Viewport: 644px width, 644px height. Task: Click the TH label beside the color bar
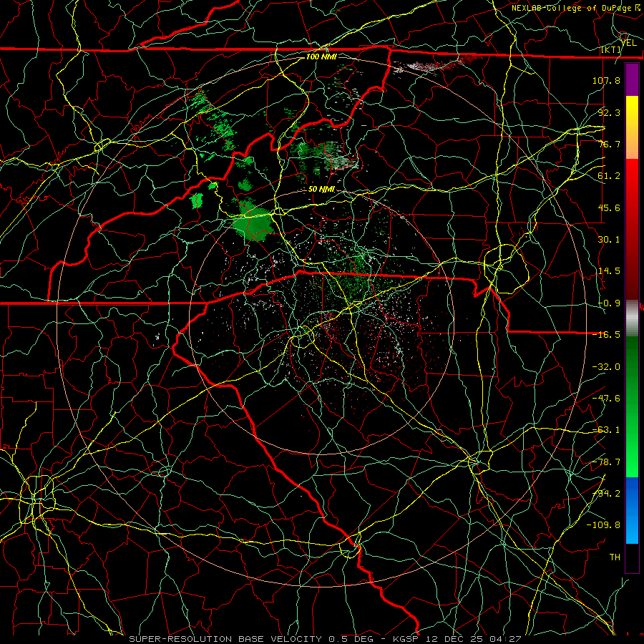pyautogui.click(x=615, y=557)
